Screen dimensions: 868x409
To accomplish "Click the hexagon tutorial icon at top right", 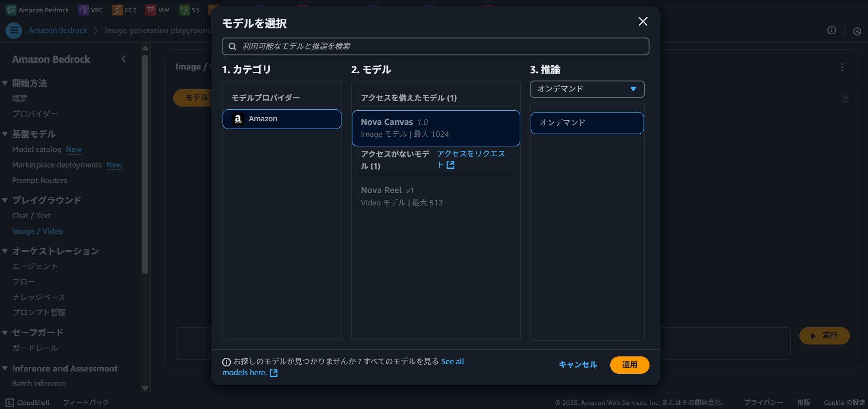I will 857,31.
